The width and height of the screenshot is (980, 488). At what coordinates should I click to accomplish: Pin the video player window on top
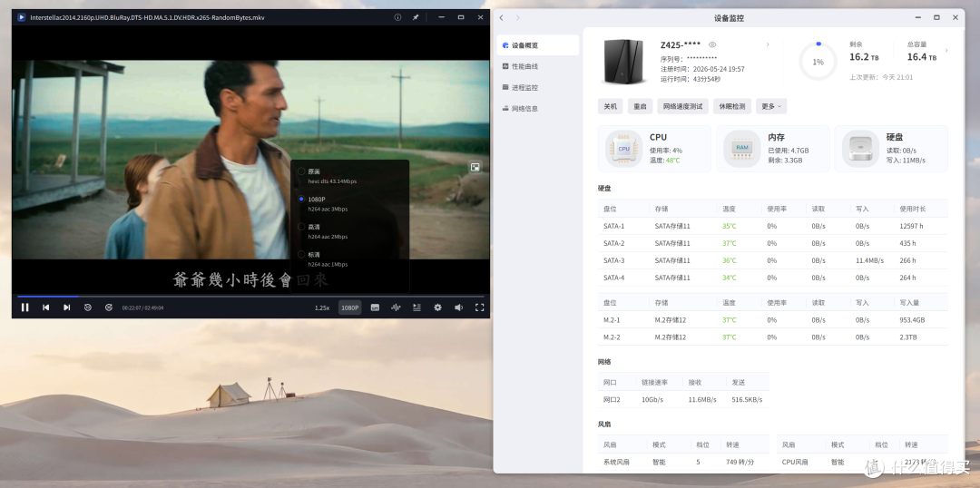click(x=416, y=17)
